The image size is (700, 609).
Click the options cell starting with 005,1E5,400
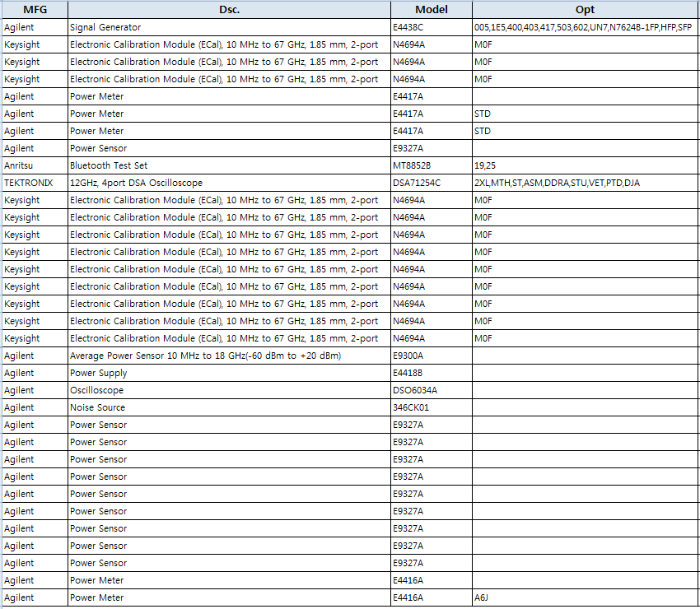(x=586, y=27)
